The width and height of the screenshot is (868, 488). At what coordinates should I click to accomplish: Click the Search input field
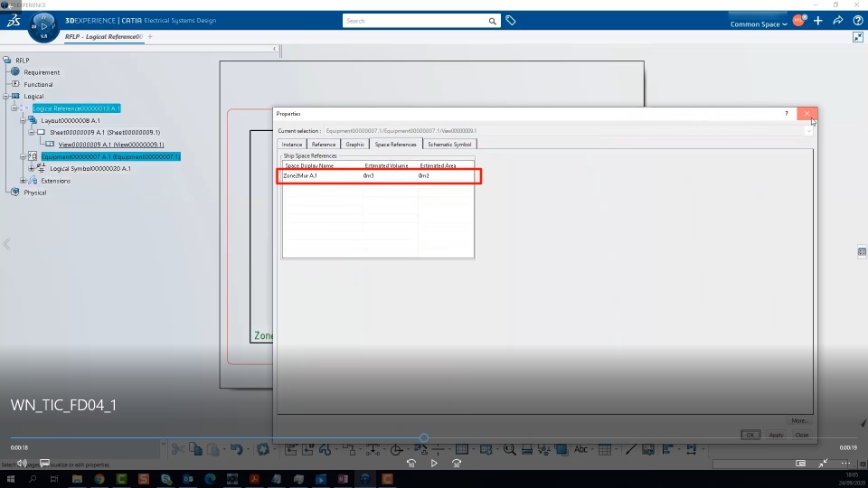[415, 21]
